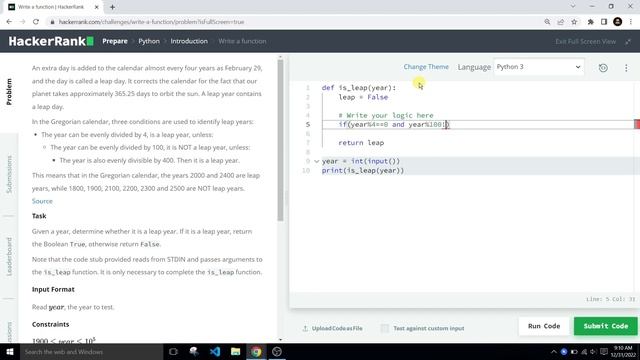Click the taskbar clock

tap(623, 351)
